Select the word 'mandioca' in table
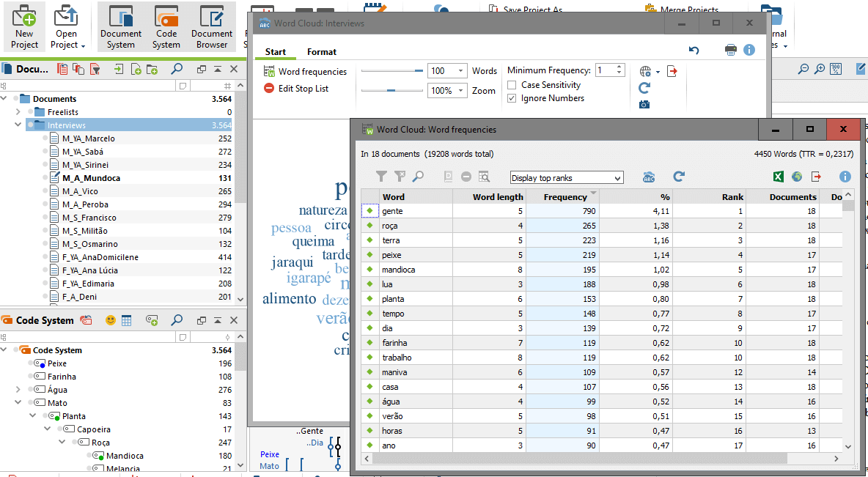Screen dimensions: 868x477 pos(398,270)
